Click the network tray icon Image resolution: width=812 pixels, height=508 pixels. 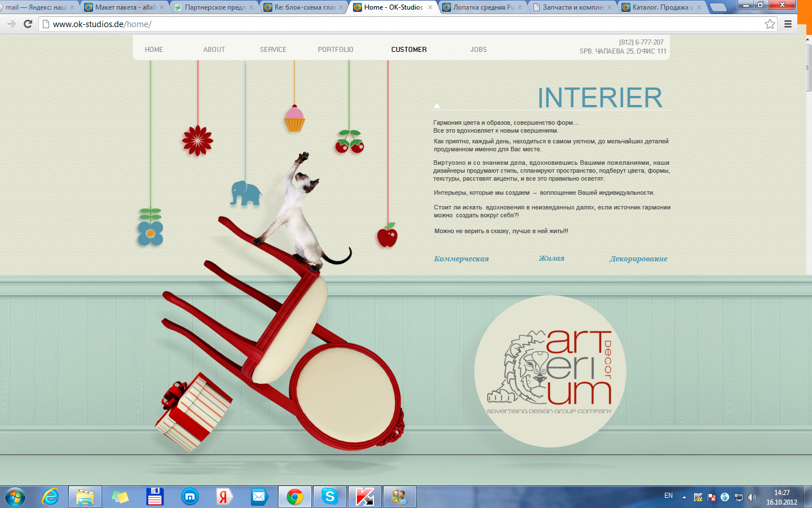739,497
